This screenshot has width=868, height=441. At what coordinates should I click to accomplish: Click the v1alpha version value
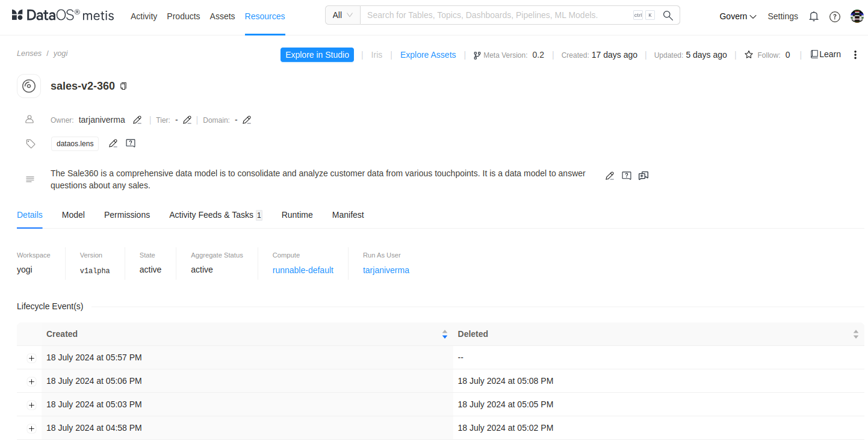click(95, 271)
